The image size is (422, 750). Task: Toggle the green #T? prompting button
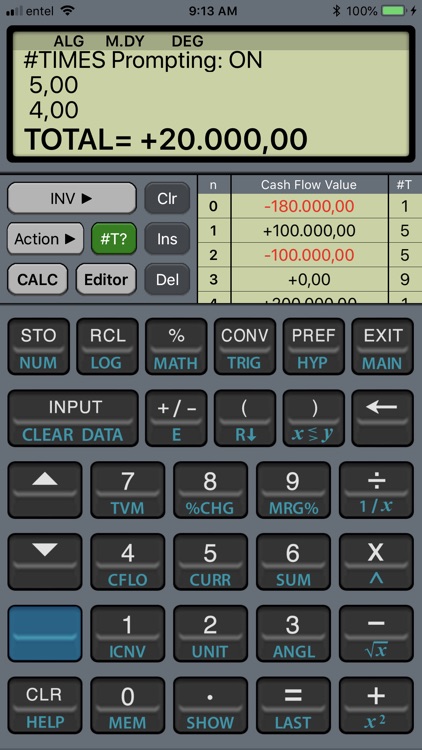coord(114,239)
